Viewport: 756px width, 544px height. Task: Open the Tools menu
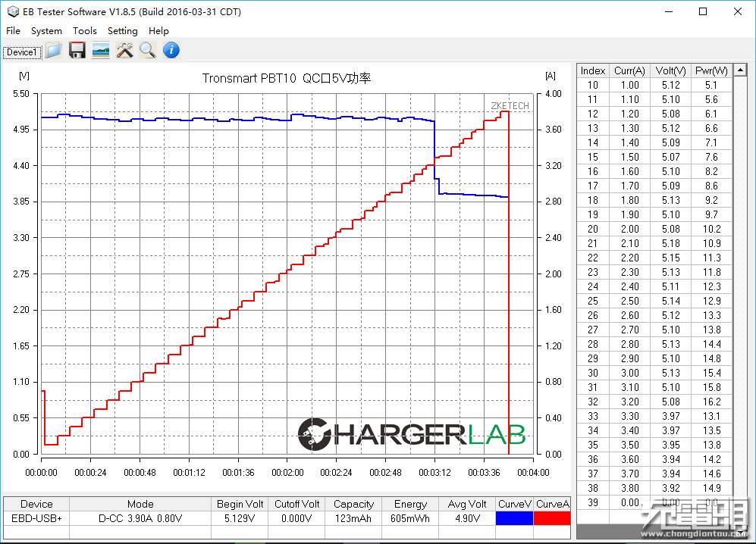(84, 31)
